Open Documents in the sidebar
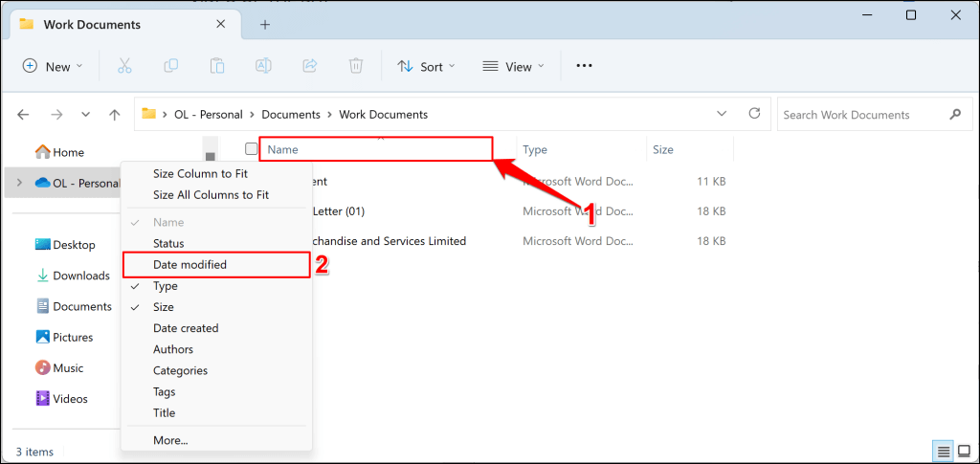This screenshot has height=464, width=980. pos(74,306)
